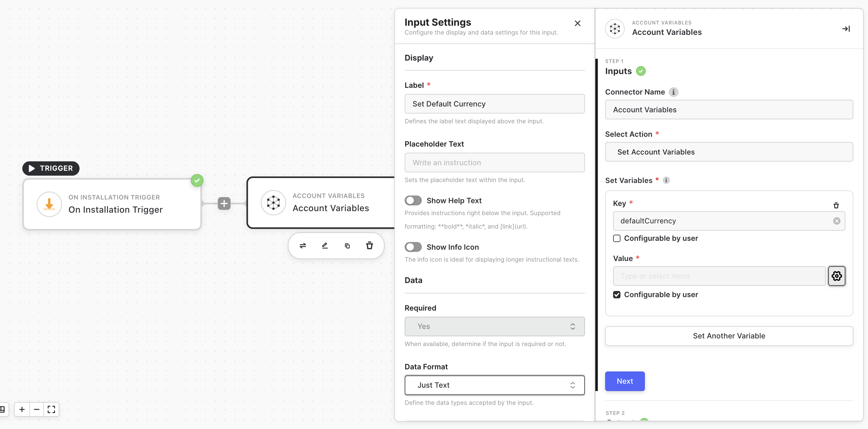Viewport: 868px width, 429px height.
Task: Delete the node using toolbar trash icon
Action: coord(369,245)
